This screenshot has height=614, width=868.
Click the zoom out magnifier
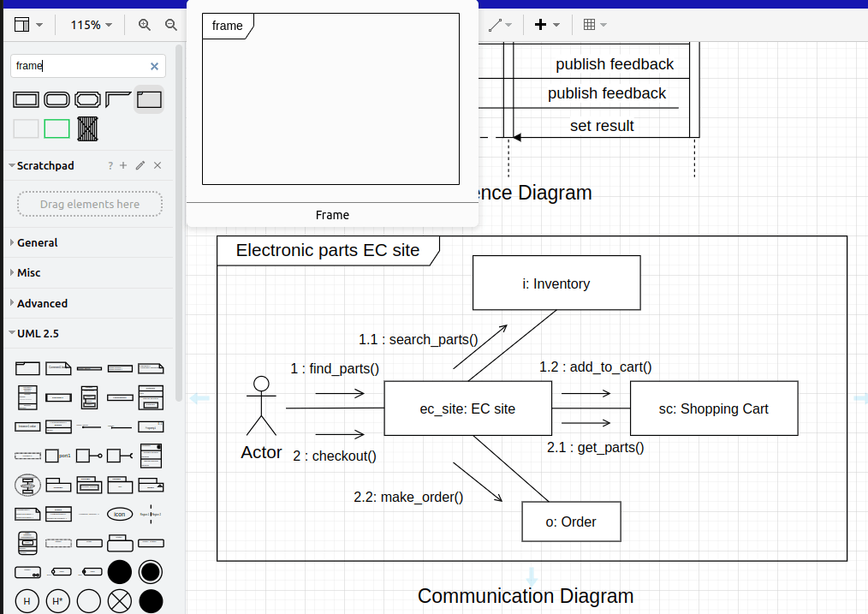pos(171,24)
